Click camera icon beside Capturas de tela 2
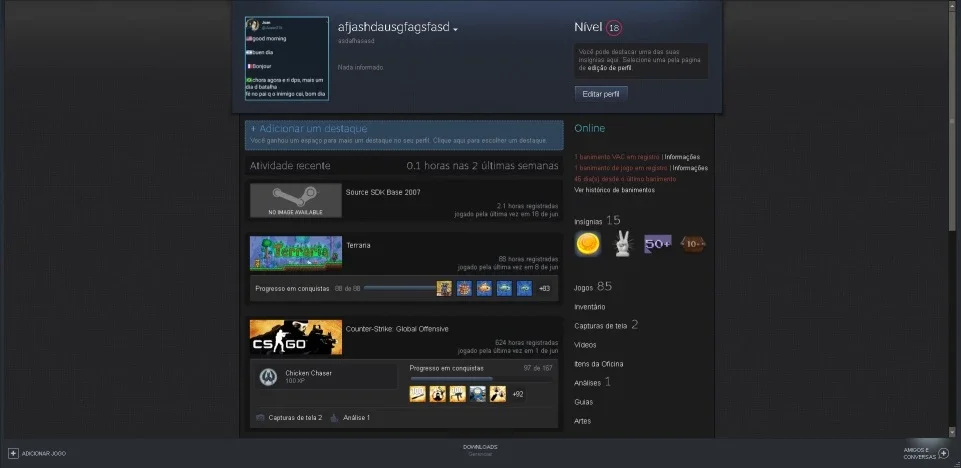The image size is (961, 468). tap(260, 418)
